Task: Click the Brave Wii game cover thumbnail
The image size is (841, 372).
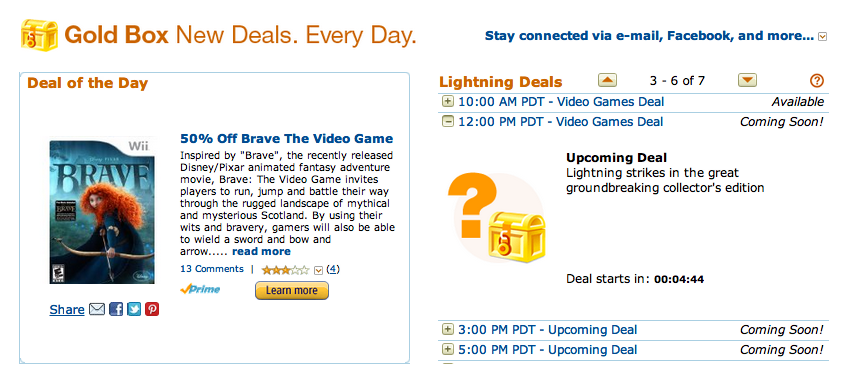Action: point(102,212)
